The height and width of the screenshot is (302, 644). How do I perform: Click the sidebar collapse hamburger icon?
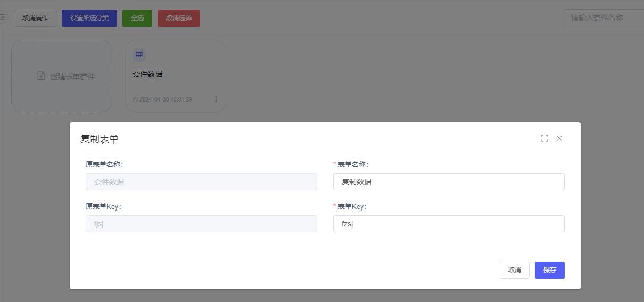2,18
